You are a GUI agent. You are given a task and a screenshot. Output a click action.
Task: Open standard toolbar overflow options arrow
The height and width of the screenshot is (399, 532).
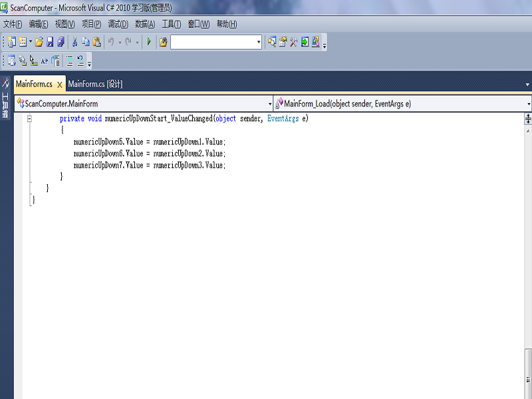click(325, 45)
